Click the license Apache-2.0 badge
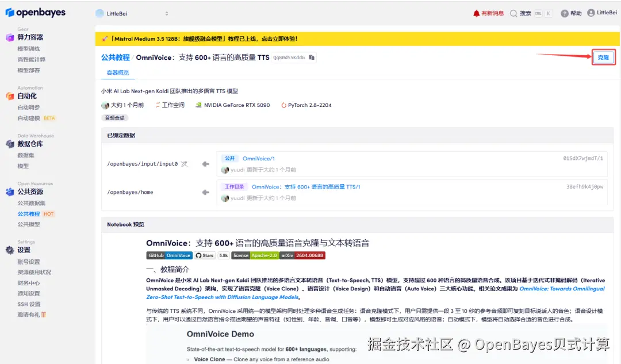This screenshot has width=621, height=364. coord(255,255)
